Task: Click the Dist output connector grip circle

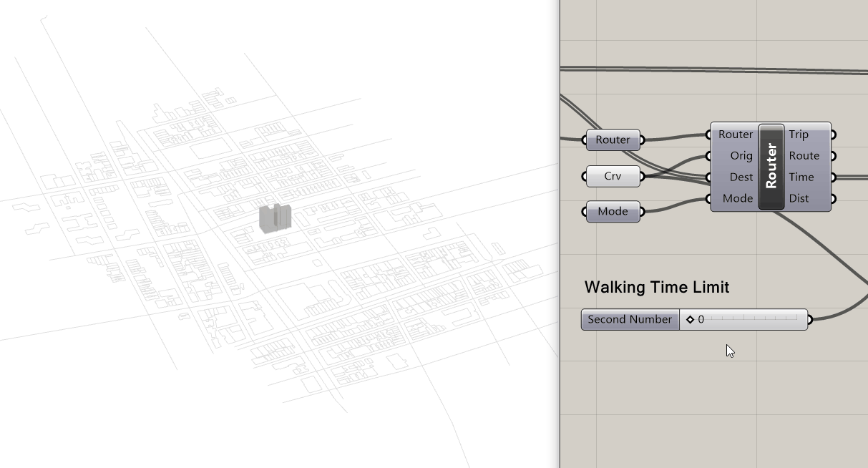Action: point(833,199)
